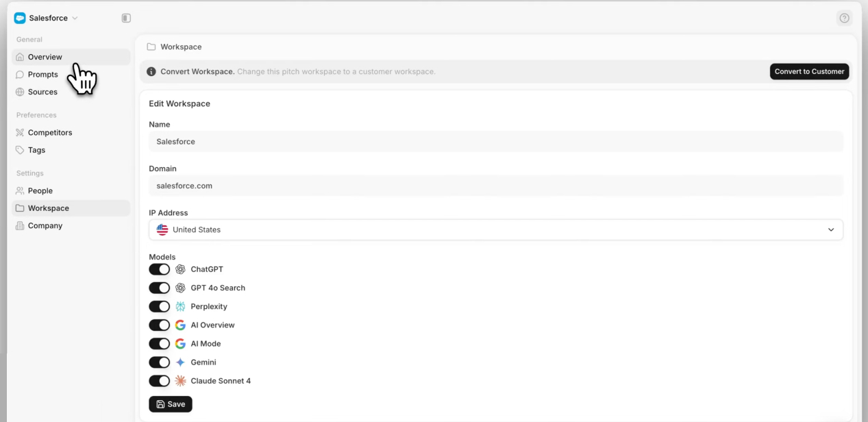Open the IP Address country dropdown
Screen dimensions: 868x422
pyautogui.click(x=496, y=229)
